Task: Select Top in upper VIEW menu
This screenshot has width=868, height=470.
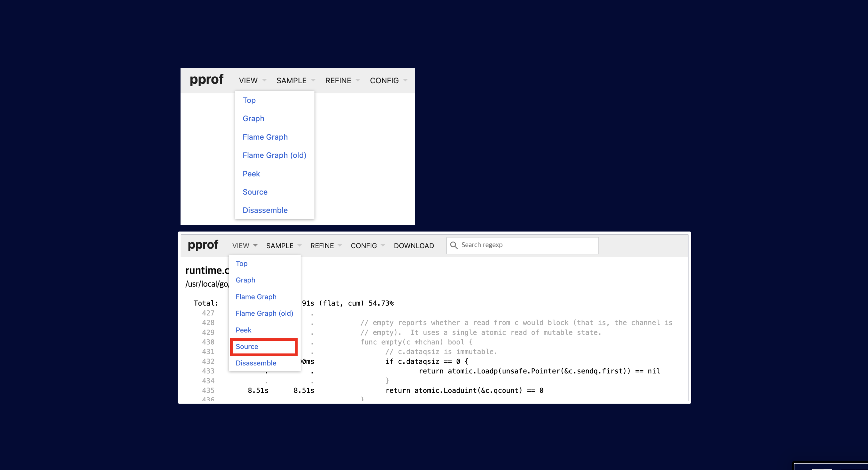Action: point(249,100)
